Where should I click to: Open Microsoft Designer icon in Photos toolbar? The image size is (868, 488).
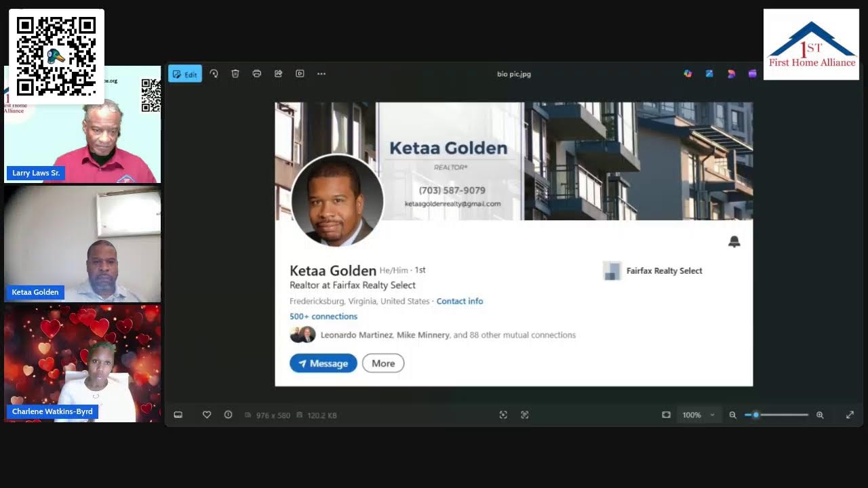pyautogui.click(x=688, y=74)
